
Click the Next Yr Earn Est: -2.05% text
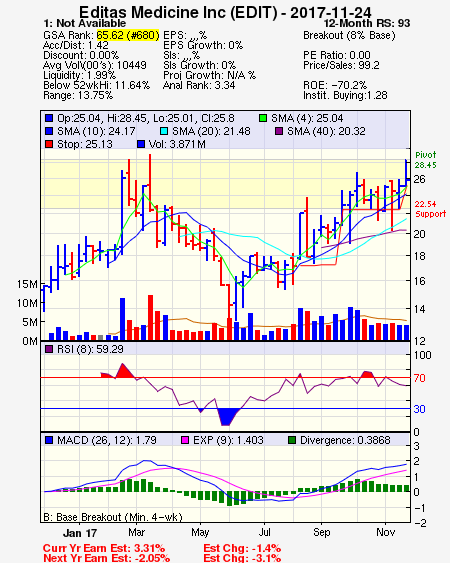pos(106,558)
